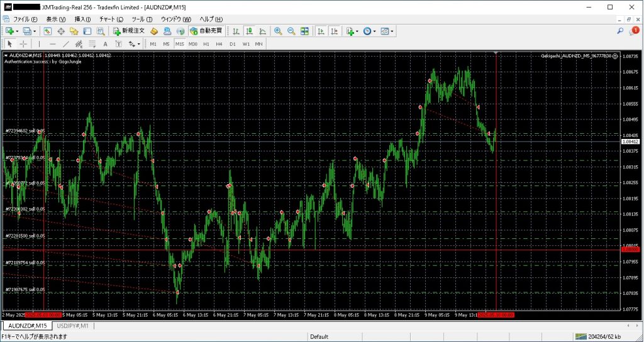The height and width of the screenshot is (342, 644).
Task: Select the vertical line drawing tool
Action: click(x=39, y=44)
